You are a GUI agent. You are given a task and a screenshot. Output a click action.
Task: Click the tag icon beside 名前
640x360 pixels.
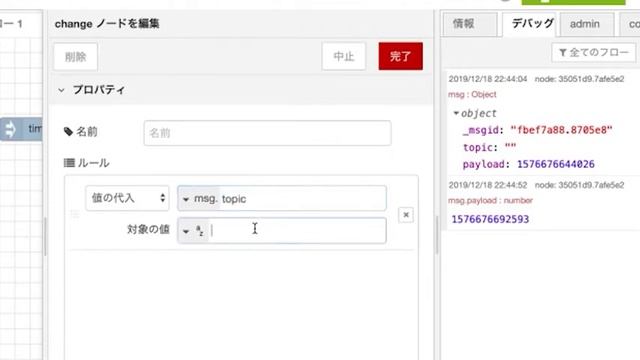click(x=68, y=131)
